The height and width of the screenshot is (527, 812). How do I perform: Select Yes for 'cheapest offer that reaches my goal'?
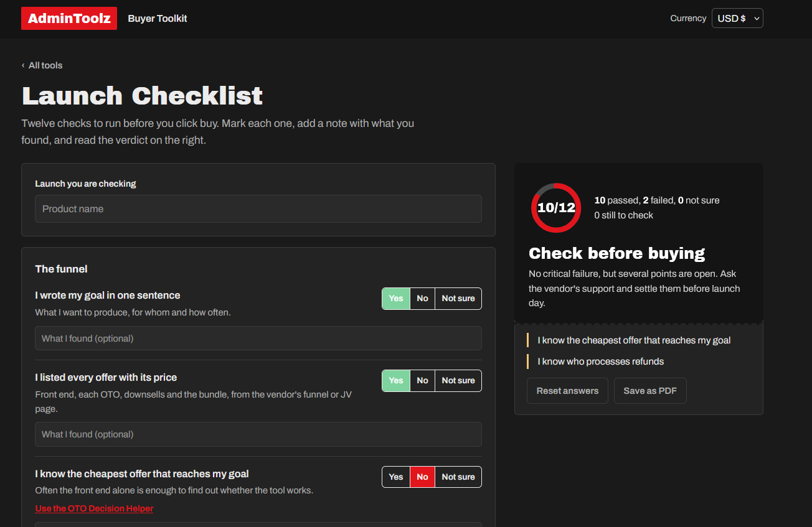tap(396, 477)
